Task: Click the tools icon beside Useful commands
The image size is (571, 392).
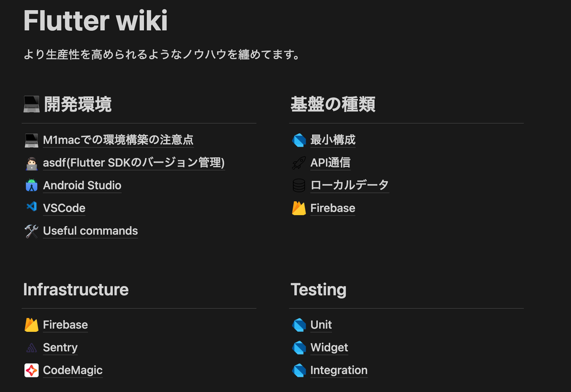Action: pyautogui.click(x=31, y=231)
